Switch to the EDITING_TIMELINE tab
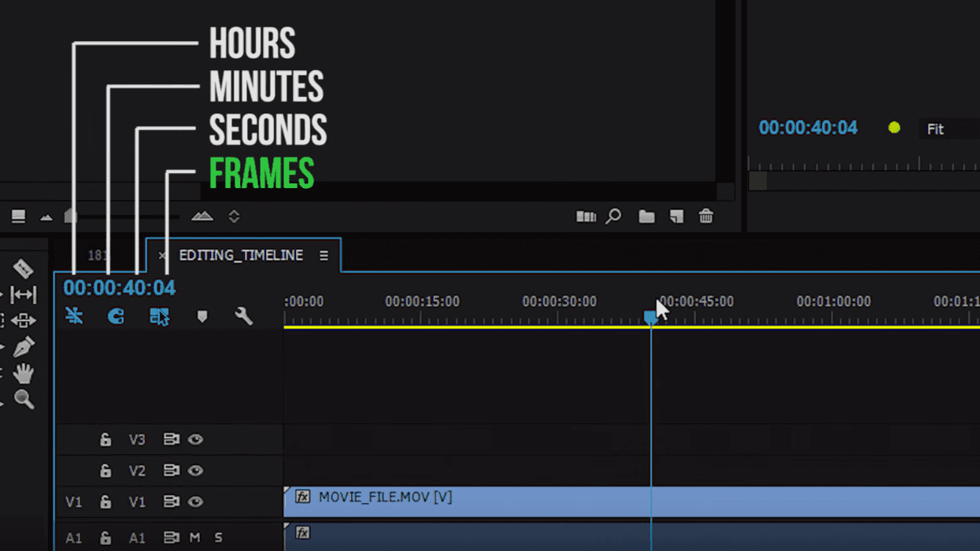Viewport: 980px width, 551px height. [x=241, y=255]
